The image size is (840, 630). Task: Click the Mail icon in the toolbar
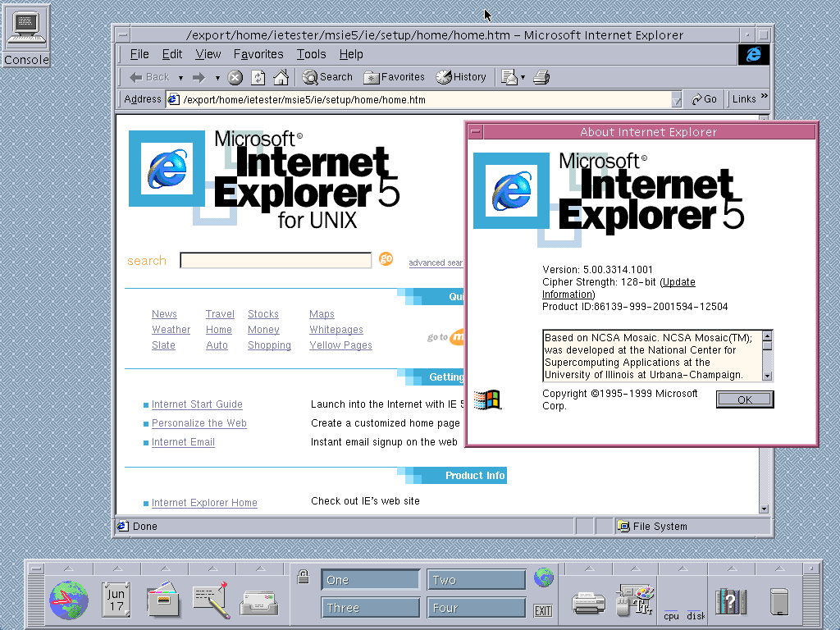(509, 77)
